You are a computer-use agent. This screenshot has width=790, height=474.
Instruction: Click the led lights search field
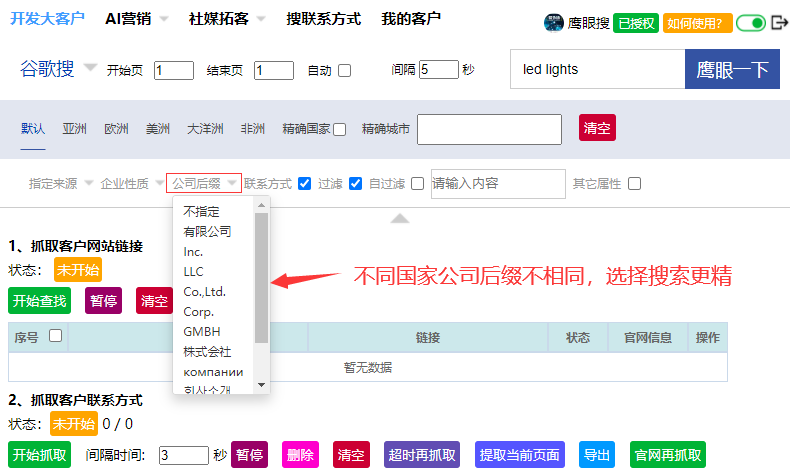(596, 70)
